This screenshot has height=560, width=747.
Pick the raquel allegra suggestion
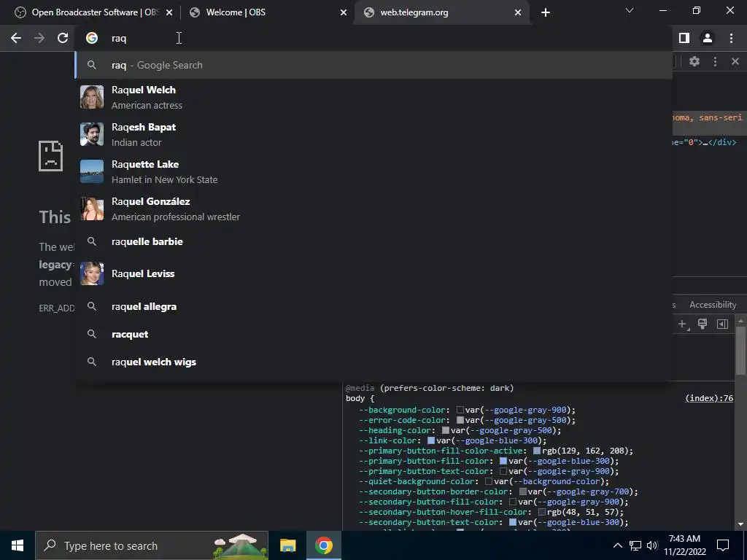coord(373,307)
